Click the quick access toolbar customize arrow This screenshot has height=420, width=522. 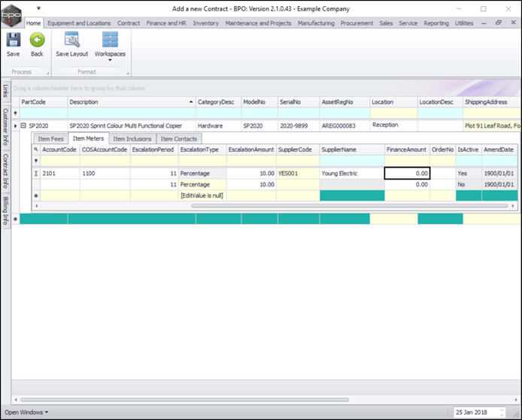[38, 9]
